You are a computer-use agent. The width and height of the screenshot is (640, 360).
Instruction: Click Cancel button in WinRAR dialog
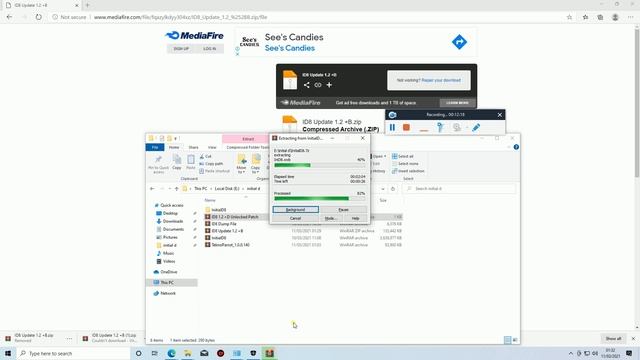point(296,218)
